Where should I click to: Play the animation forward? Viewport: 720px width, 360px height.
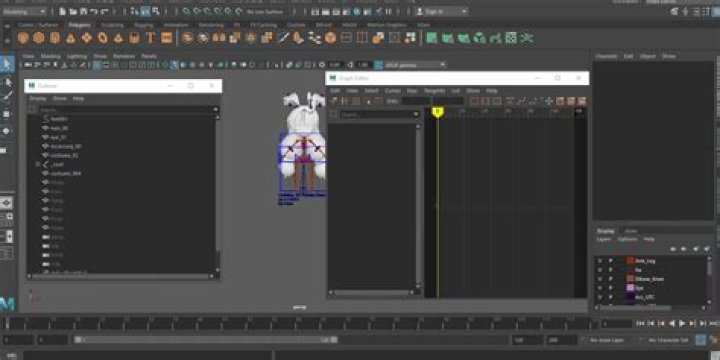coord(681,324)
